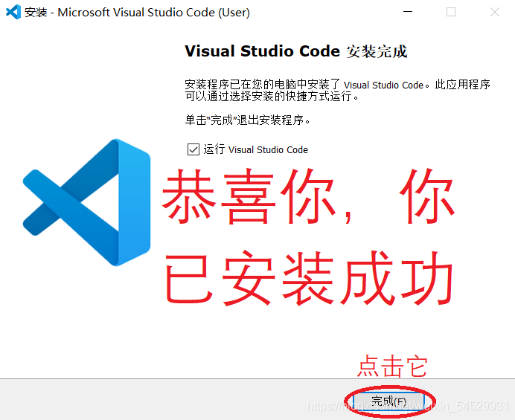The width and height of the screenshot is (515, 420).
Task: Click the 完成(F) finish button
Action: pos(389,401)
